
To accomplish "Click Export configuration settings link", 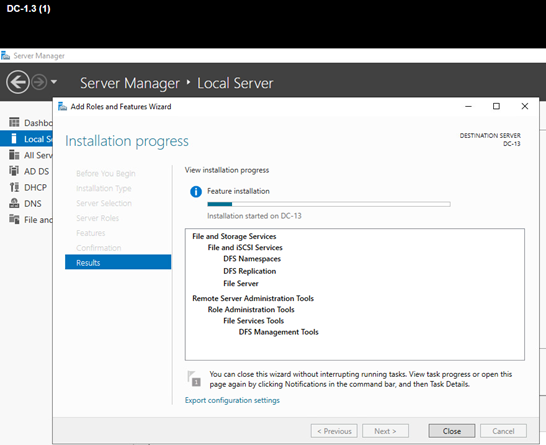I will tap(232, 400).
